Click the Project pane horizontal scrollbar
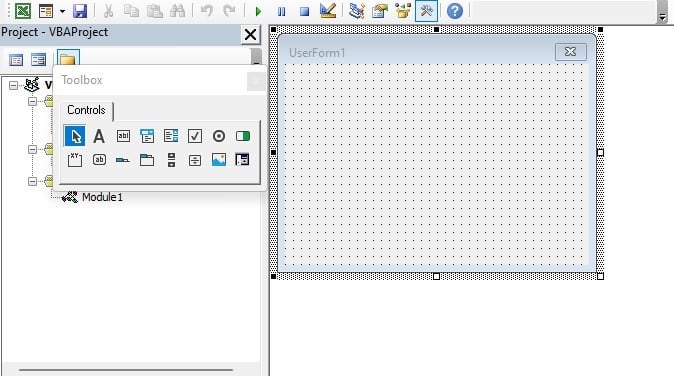 (x=126, y=370)
